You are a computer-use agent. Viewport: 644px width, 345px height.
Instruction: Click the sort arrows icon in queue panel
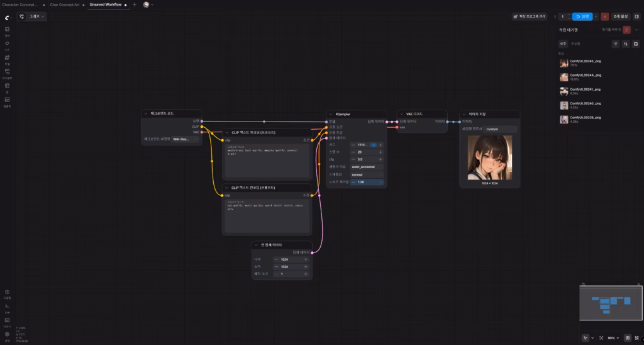click(626, 44)
